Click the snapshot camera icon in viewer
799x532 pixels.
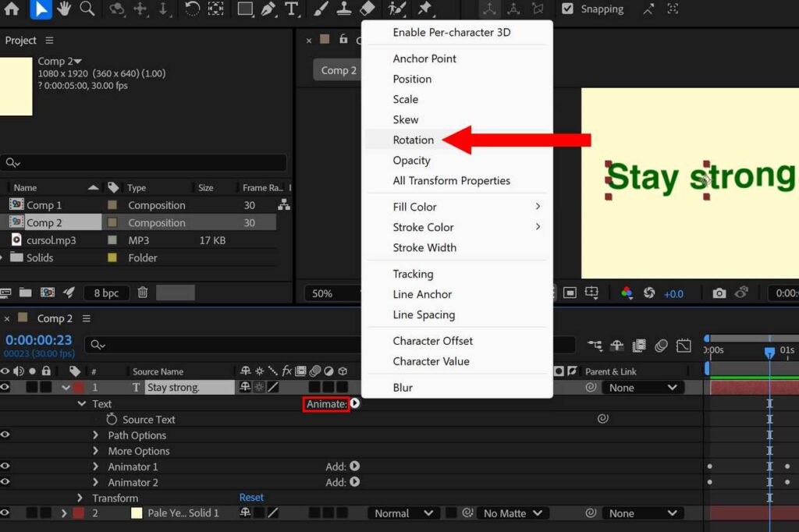pos(719,293)
